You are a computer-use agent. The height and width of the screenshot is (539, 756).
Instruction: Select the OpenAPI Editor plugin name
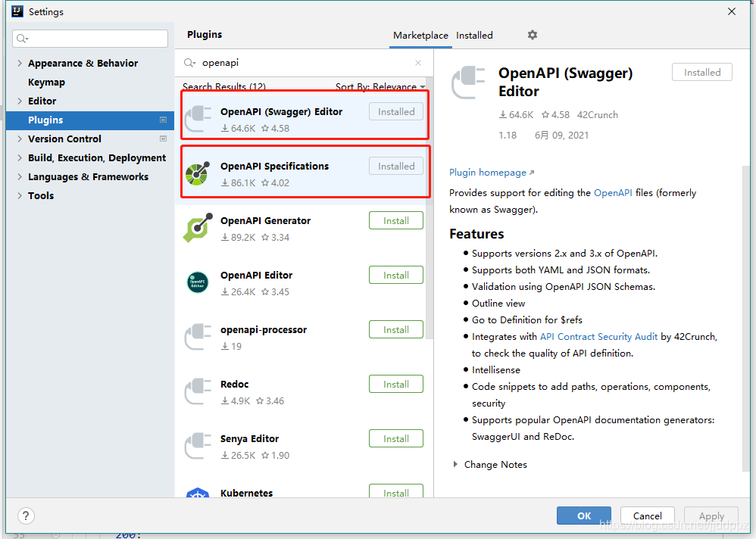coord(256,275)
